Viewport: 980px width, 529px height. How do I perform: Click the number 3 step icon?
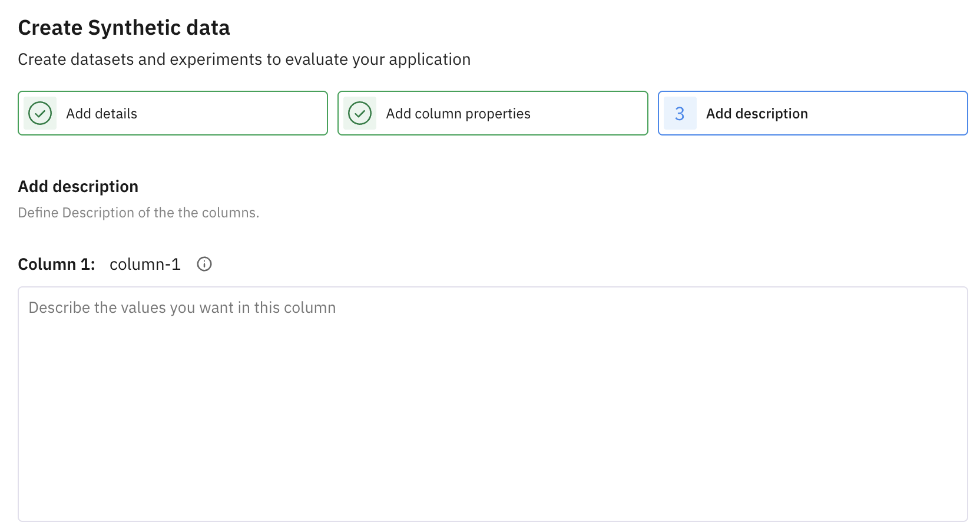(680, 113)
